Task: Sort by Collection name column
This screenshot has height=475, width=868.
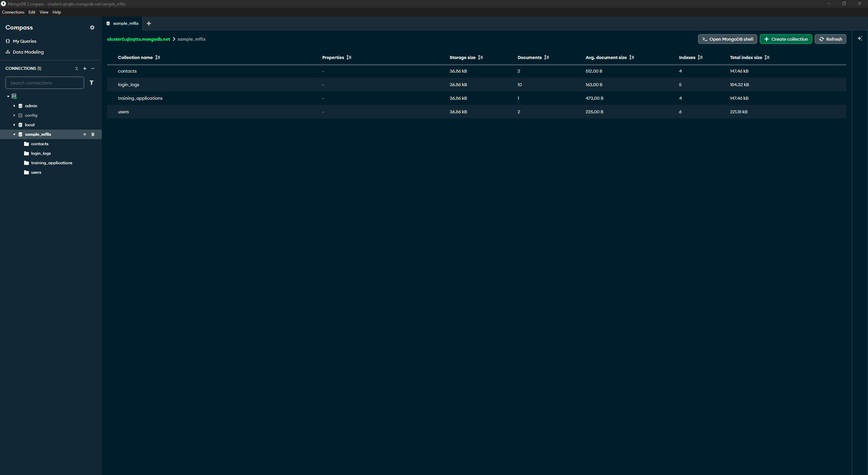Action: [158, 57]
